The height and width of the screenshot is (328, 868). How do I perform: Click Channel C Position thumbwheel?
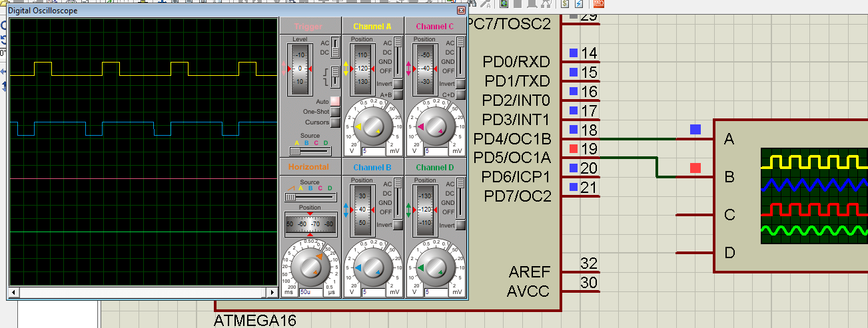pyautogui.click(x=426, y=69)
